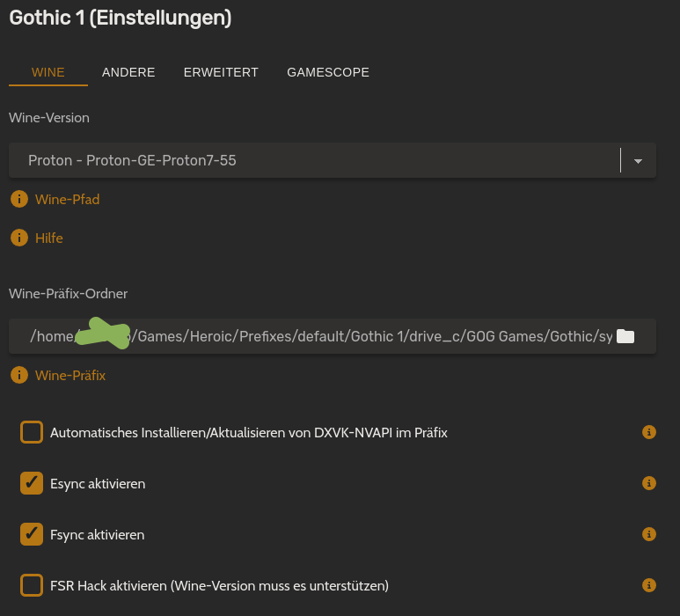680x616 pixels.
Task: Click info icon for Fsync option
Action: point(649,534)
